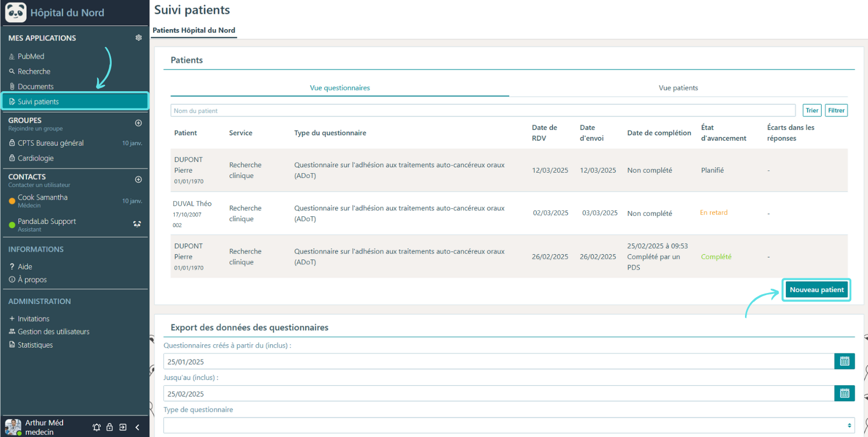The image size is (868, 437).
Task: Switch to Vue patients tab
Action: click(x=678, y=88)
